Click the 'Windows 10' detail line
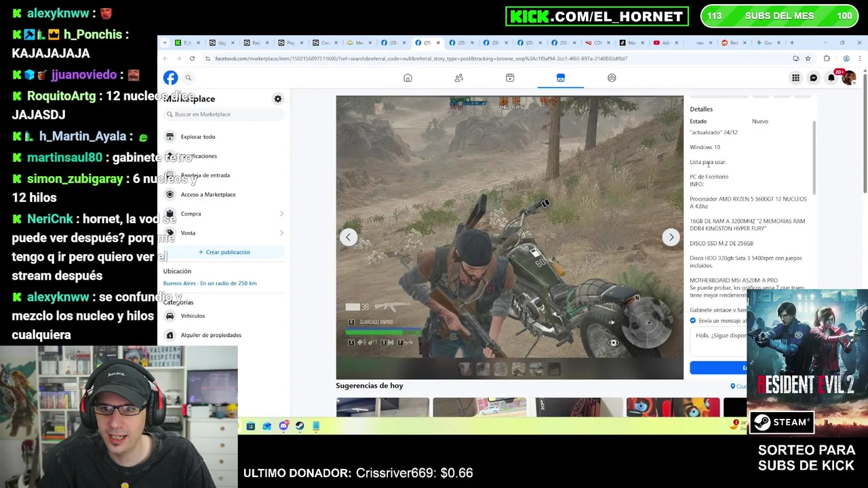 tap(705, 147)
